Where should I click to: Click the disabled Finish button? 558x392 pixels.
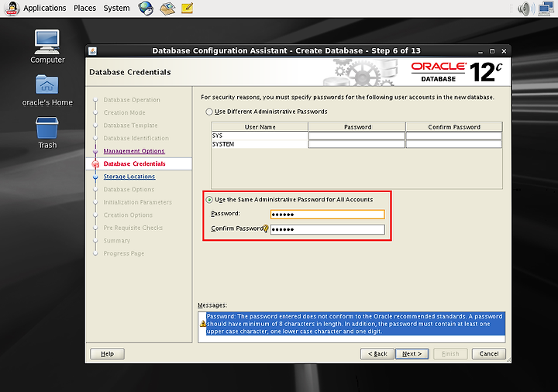tap(450, 353)
